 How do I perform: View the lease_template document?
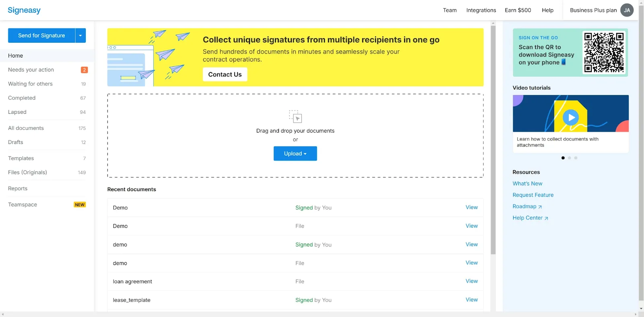[x=472, y=300]
